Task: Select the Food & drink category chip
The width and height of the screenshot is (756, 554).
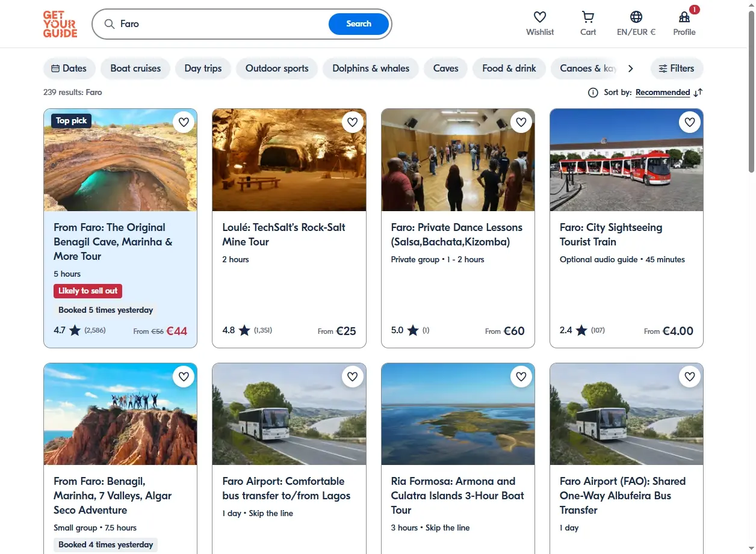Action: (509, 69)
